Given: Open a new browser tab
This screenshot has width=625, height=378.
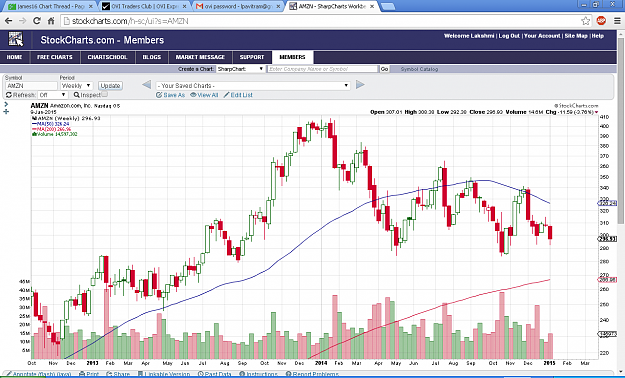Looking at the screenshot, I should [x=388, y=6].
